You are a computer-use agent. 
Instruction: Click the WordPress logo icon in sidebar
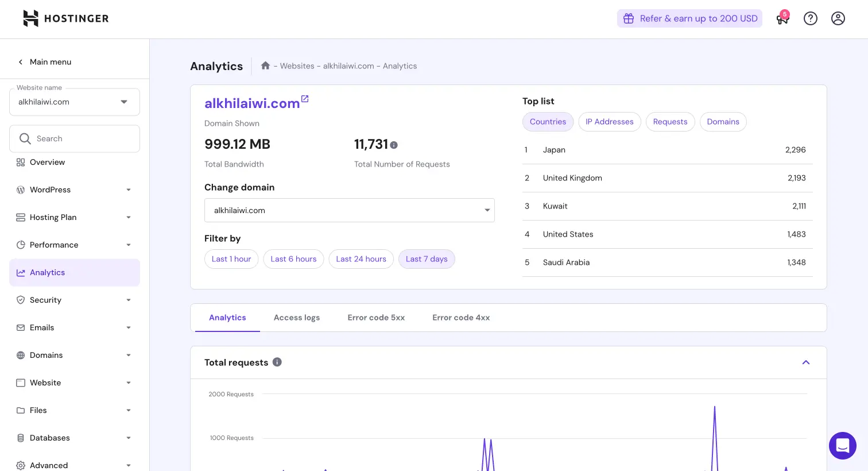(21, 190)
